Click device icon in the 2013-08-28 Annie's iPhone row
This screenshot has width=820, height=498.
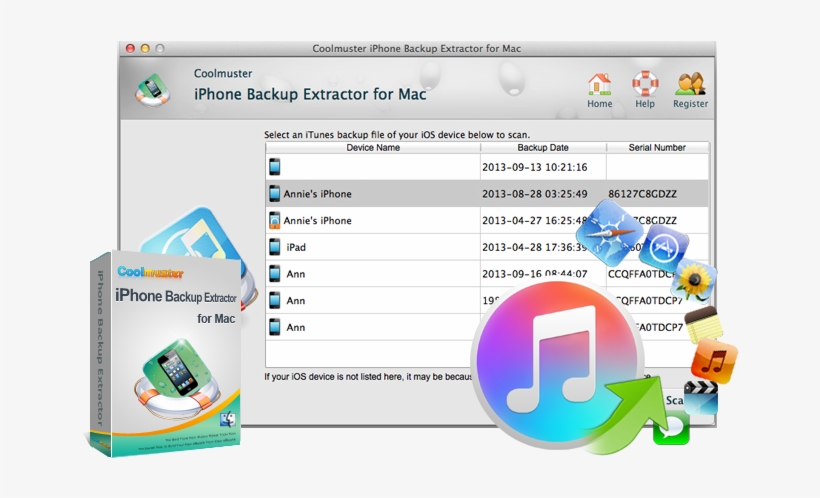click(x=275, y=194)
